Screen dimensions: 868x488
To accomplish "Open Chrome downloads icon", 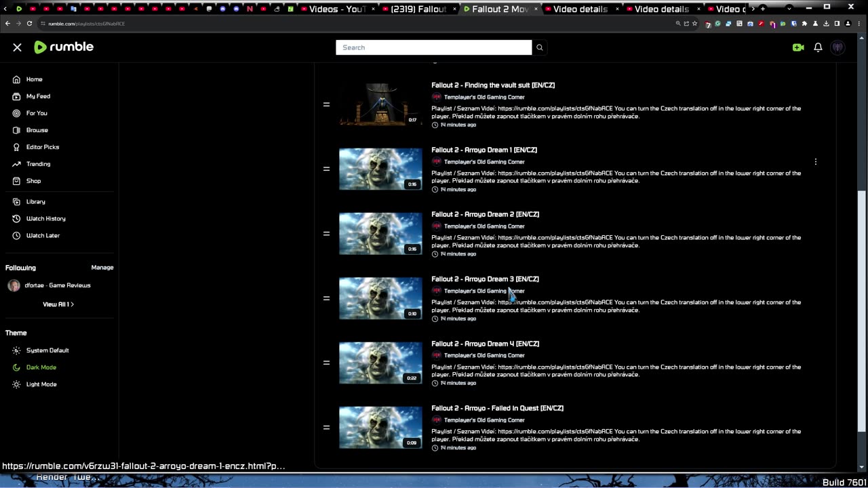I will (x=826, y=23).
